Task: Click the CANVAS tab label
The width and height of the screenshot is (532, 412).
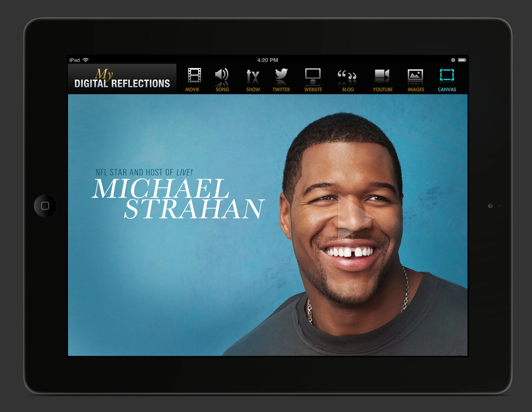Action: coord(447,89)
